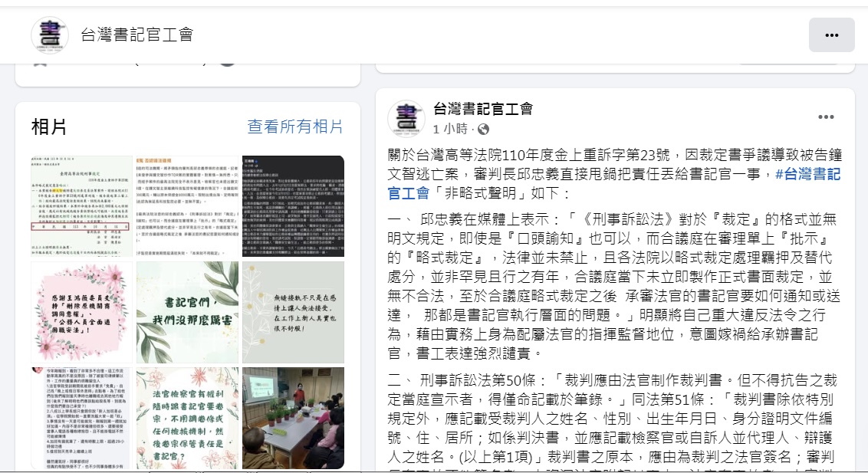The width and height of the screenshot is (868, 473).
Task: Open the pink floral 感謝王鴻薇委員 photo thumbnail
Action: click(81, 312)
